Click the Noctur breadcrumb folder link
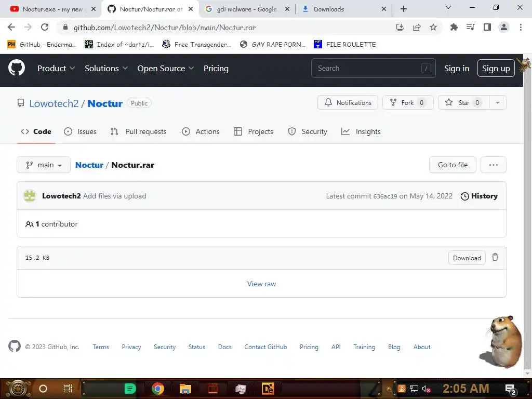Image resolution: width=532 pixels, height=399 pixels. [x=89, y=165]
